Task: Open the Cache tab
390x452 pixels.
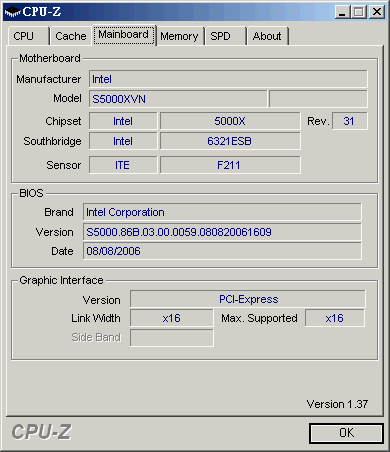Action: (71, 36)
